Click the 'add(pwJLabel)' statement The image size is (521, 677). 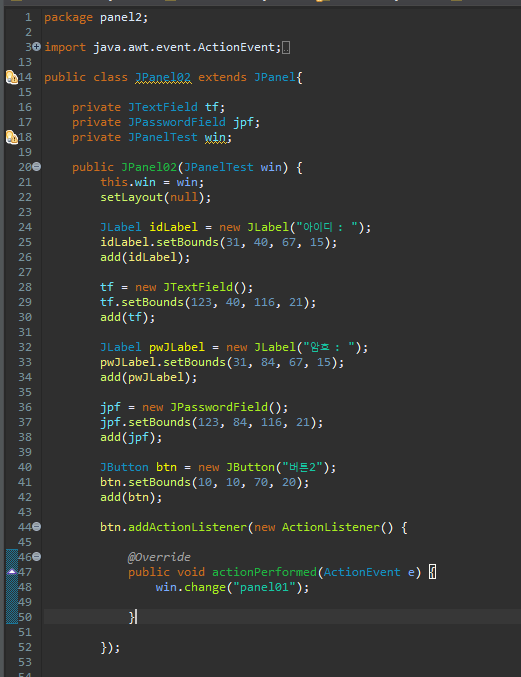point(148,377)
